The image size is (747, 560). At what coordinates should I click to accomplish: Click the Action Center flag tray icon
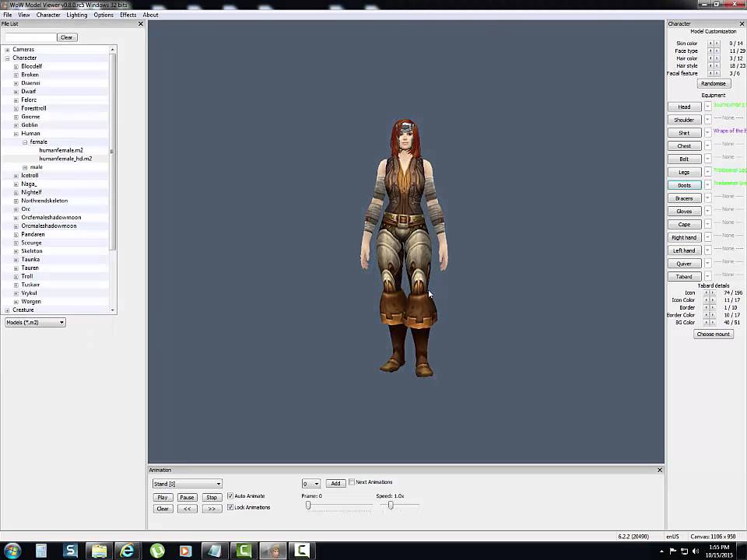(x=672, y=551)
